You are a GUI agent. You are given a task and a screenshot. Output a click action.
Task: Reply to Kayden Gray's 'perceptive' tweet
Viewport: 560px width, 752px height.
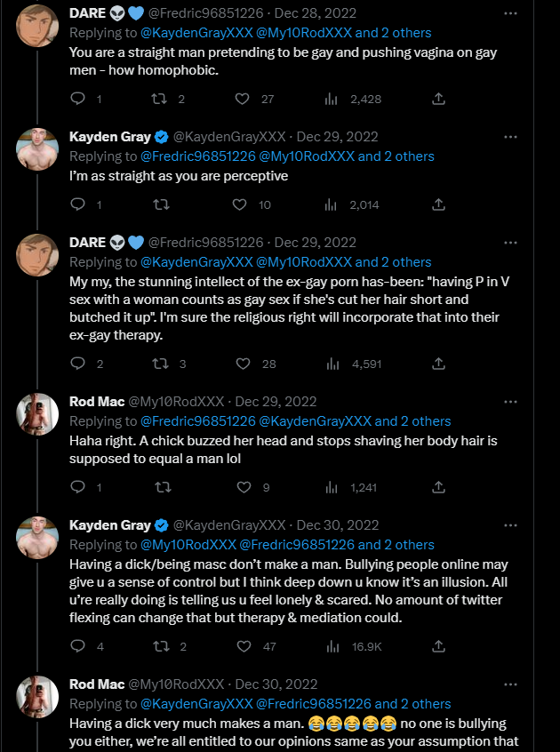point(77,204)
